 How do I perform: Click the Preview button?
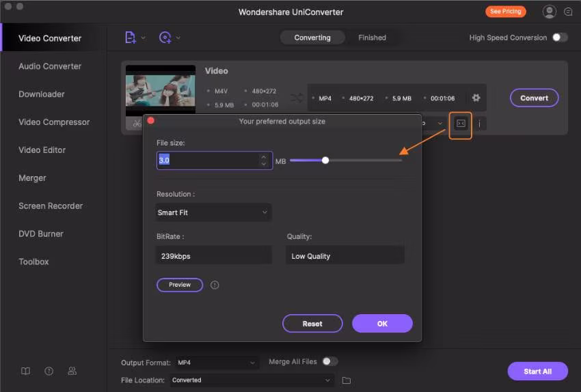pyautogui.click(x=180, y=285)
